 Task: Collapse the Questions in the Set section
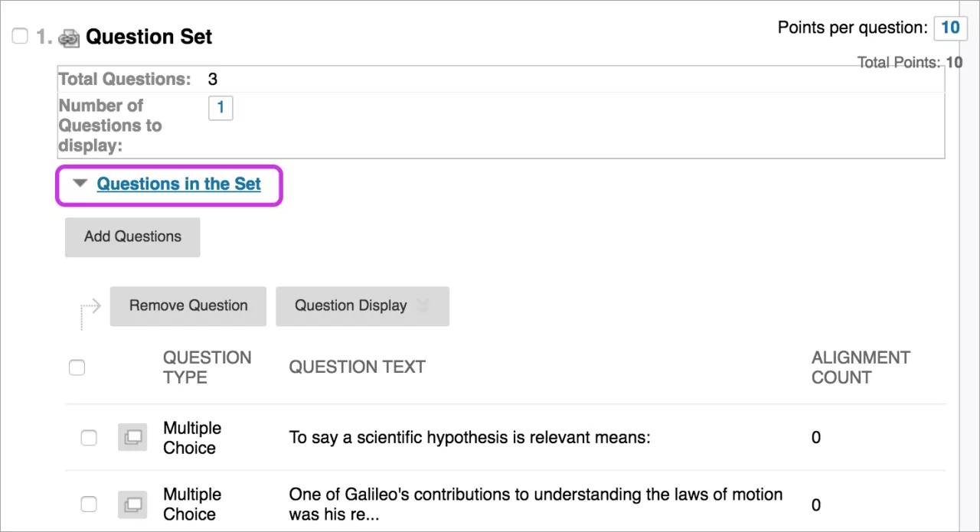pos(79,183)
